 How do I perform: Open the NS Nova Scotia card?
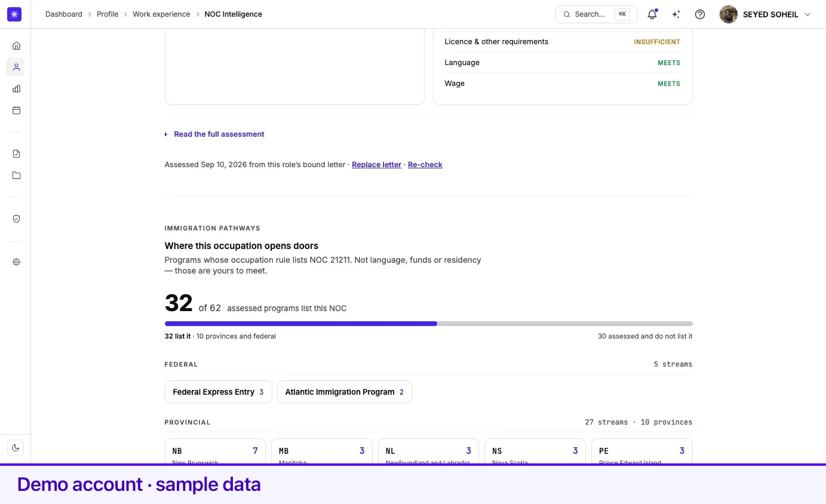(x=535, y=452)
